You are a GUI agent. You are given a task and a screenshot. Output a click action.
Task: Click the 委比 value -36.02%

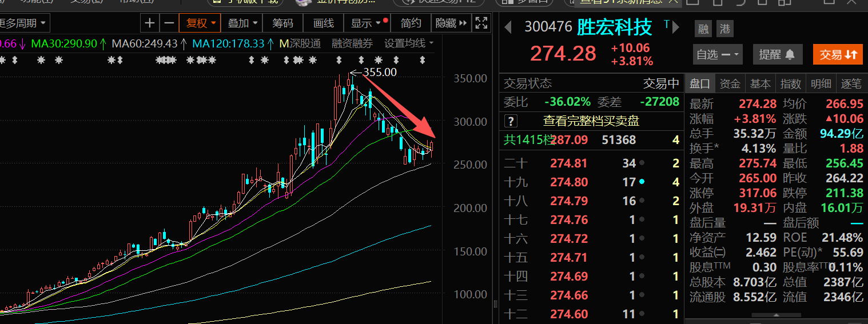[567, 102]
